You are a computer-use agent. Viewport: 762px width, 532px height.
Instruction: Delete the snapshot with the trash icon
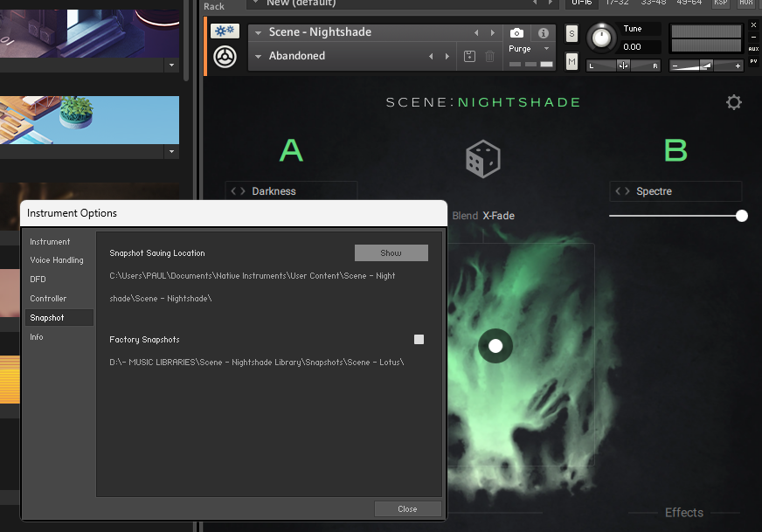490,57
